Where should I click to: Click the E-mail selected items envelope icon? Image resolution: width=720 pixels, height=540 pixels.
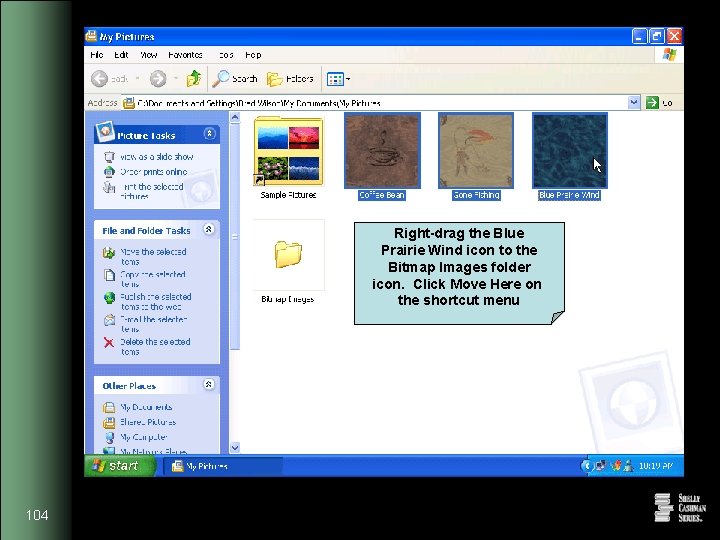(x=109, y=320)
